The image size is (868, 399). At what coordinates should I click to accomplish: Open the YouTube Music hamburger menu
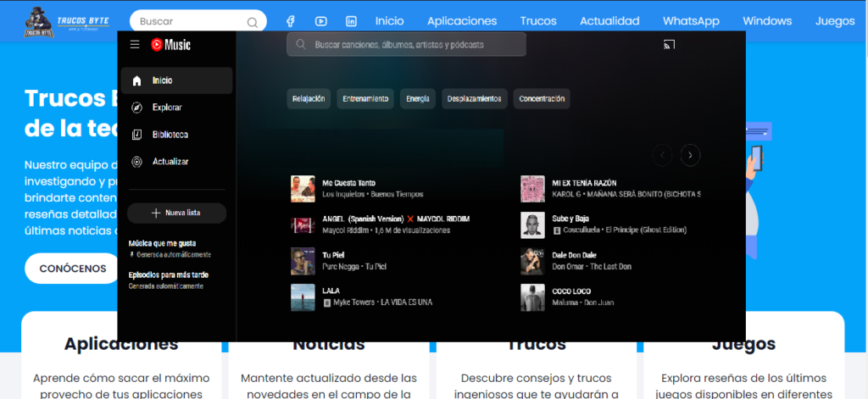click(x=135, y=45)
